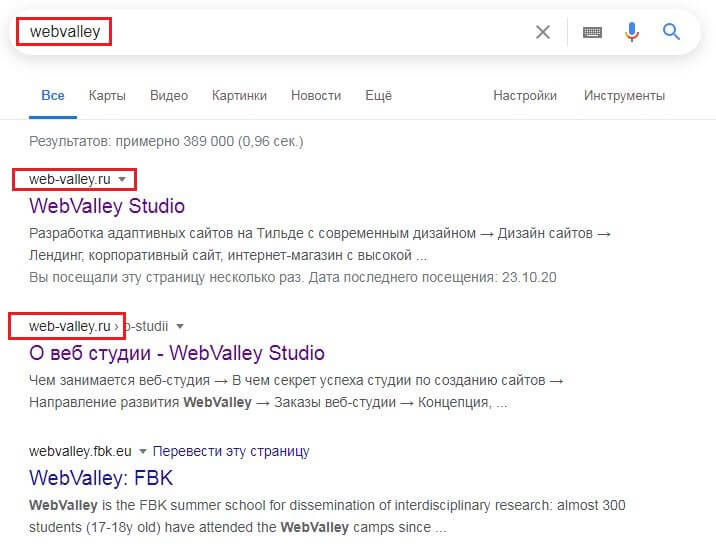The width and height of the screenshot is (716, 558).
Task: Submit search with the magnifying glass icon
Action: pos(671,32)
